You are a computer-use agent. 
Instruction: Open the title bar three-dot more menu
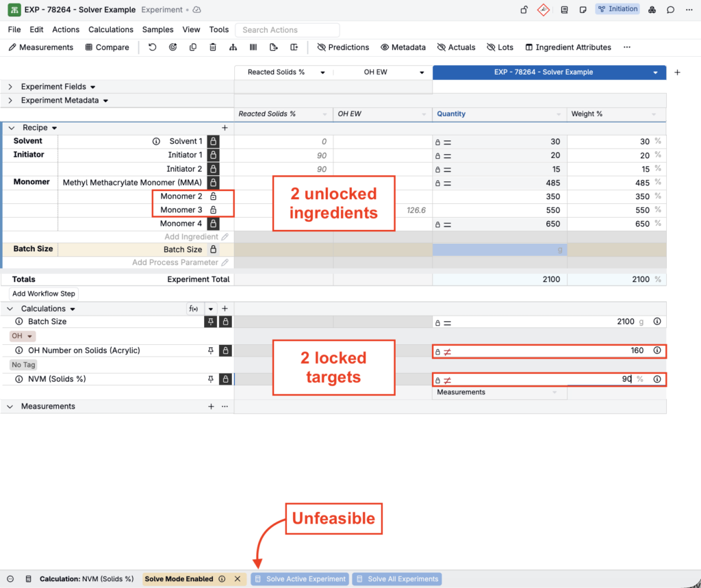(689, 10)
